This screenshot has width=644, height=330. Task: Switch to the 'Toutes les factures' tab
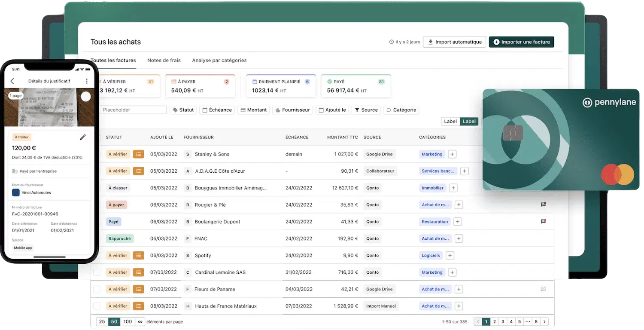pyautogui.click(x=113, y=61)
